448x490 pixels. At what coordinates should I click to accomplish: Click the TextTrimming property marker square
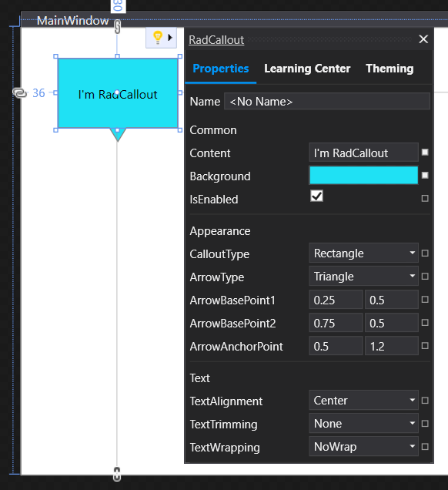[425, 424]
